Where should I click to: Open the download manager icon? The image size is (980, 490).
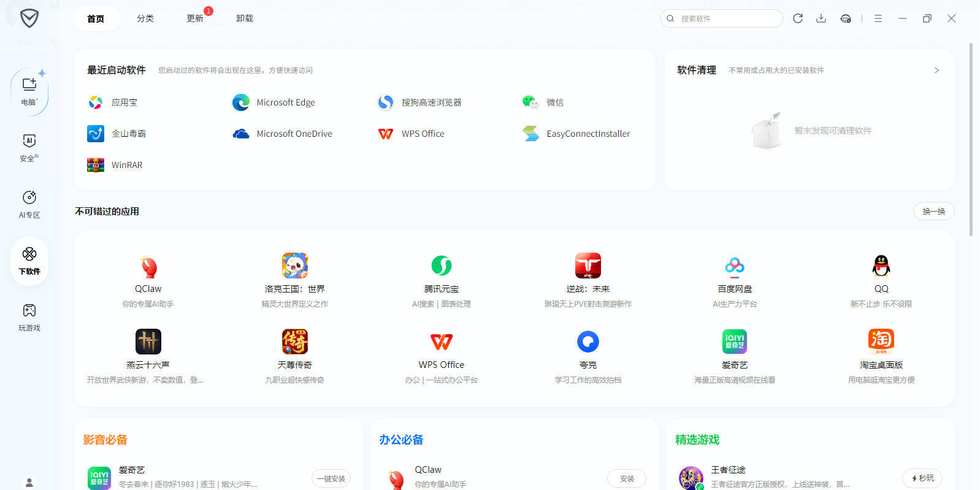tap(821, 18)
